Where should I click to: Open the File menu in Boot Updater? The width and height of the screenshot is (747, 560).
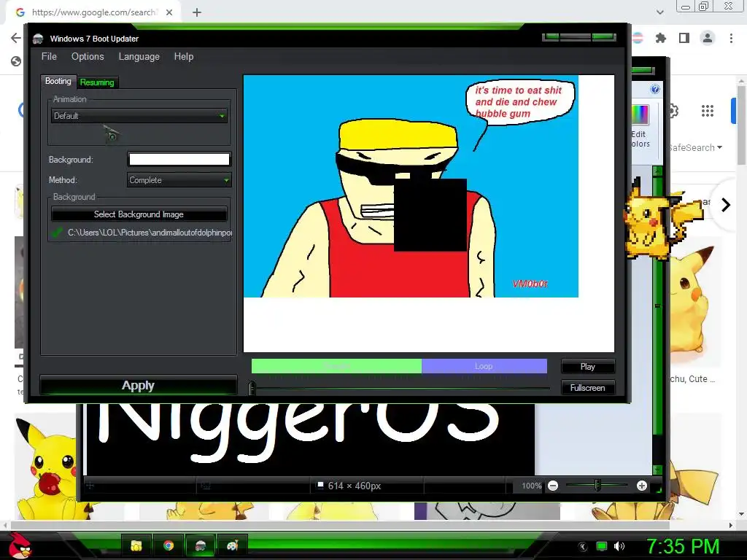coord(49,57)
